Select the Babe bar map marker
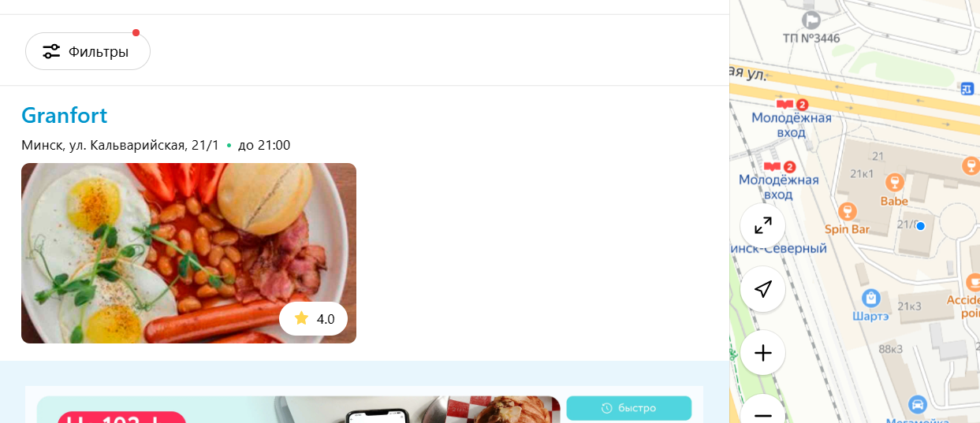Image resolution: width=980 pixels, height=423 pixels. coord(894,183)
